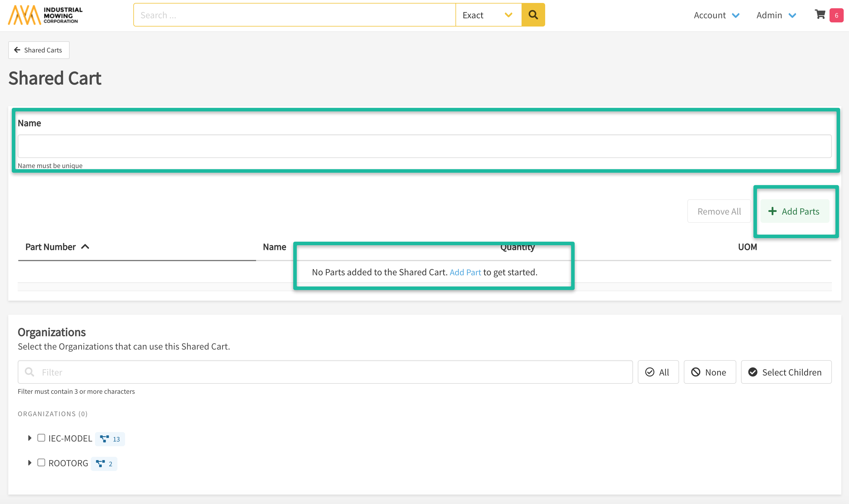Screen dimensions: 849x504
Task: Click the red cart count badge
Action: pos(836,15)
